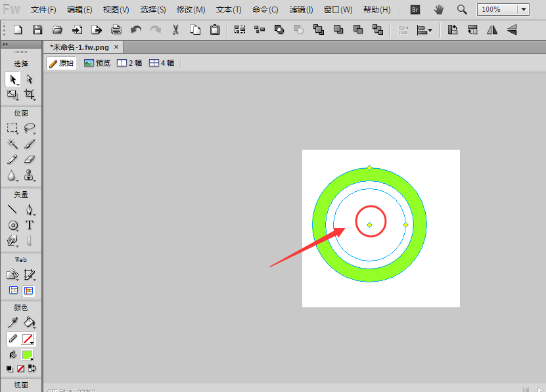Click the Print icon in toolbar
Image resolution: width=546 pixels, height=392 pixels.
tap(116, 30)
